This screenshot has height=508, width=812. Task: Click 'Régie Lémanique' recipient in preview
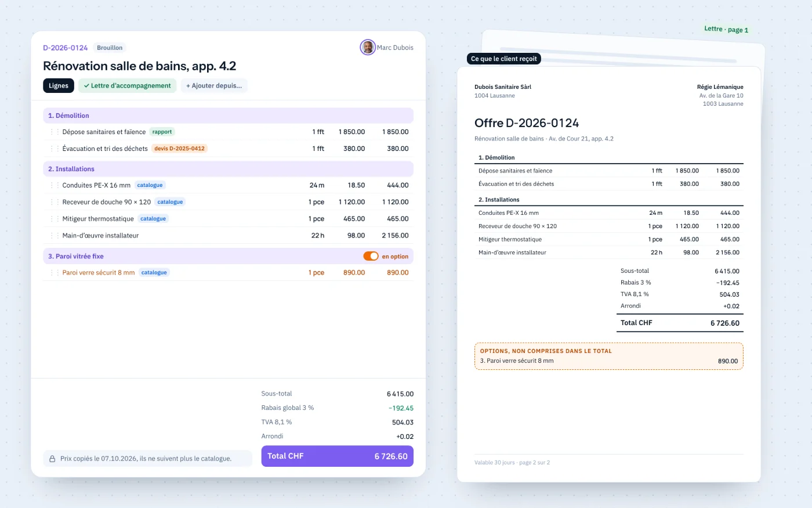coord(720,87)
